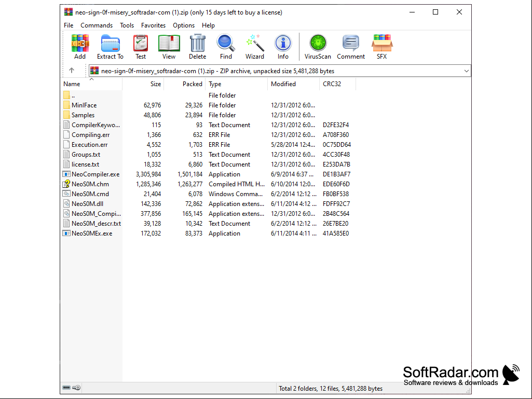Click the NeoS0M.cmd script icon
The height and width of the screenshot is (399, 532).
pos(66,194)
